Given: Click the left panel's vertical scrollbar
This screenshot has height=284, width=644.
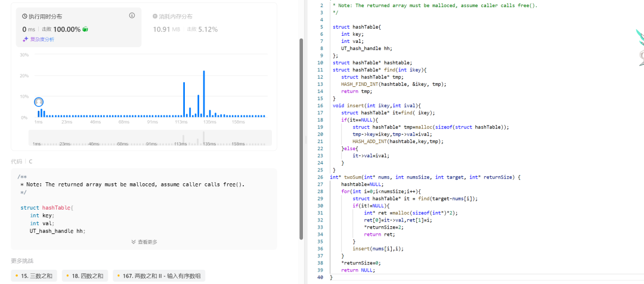Looking at the screenshot, I should point(301,139).
